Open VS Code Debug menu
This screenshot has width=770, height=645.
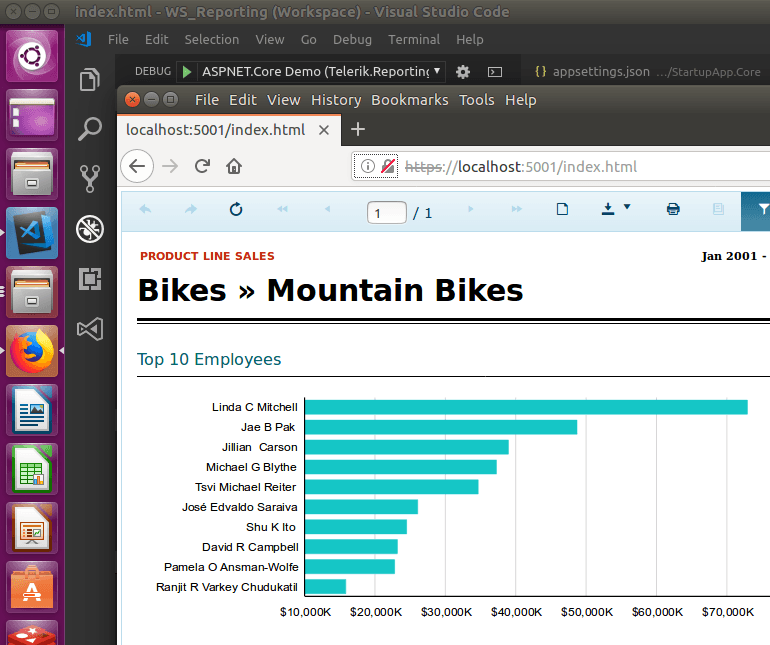[352, 40]
